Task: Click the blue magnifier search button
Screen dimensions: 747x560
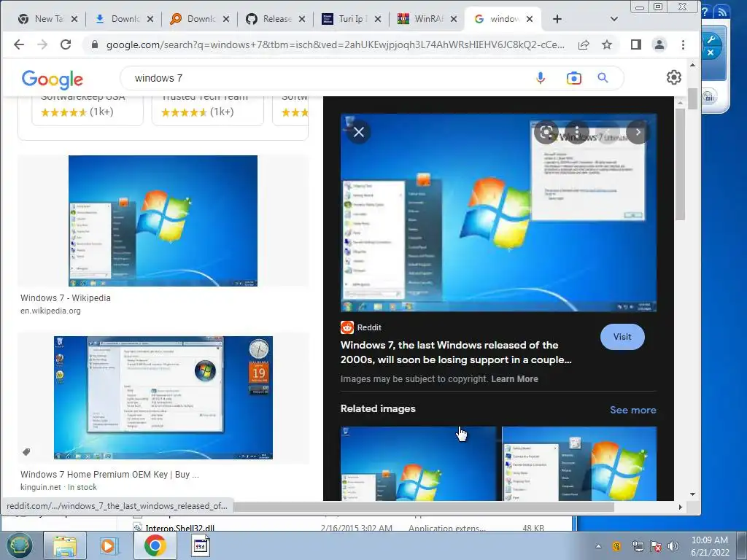Action: tap(603, 77)
